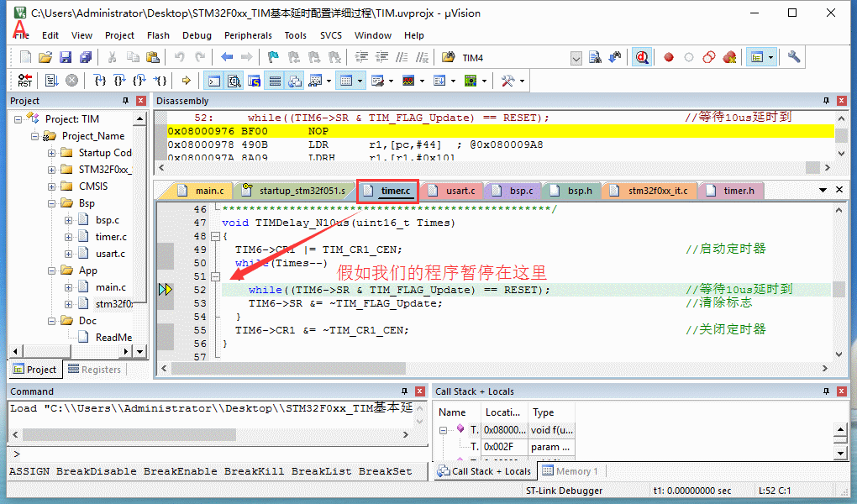
Task: Click the System Viewer green chip icon
Action: pyautogui.click(x=470, y=81)
